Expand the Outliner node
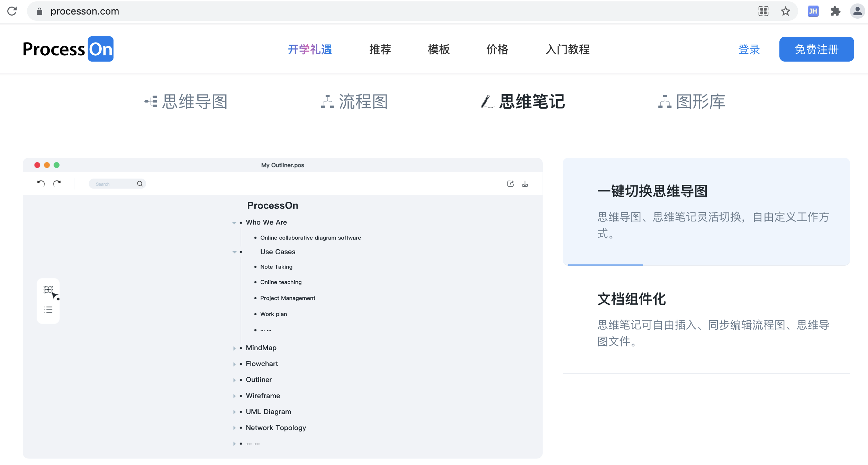This screenshot has width=868, height=465. tap(234, 380)
